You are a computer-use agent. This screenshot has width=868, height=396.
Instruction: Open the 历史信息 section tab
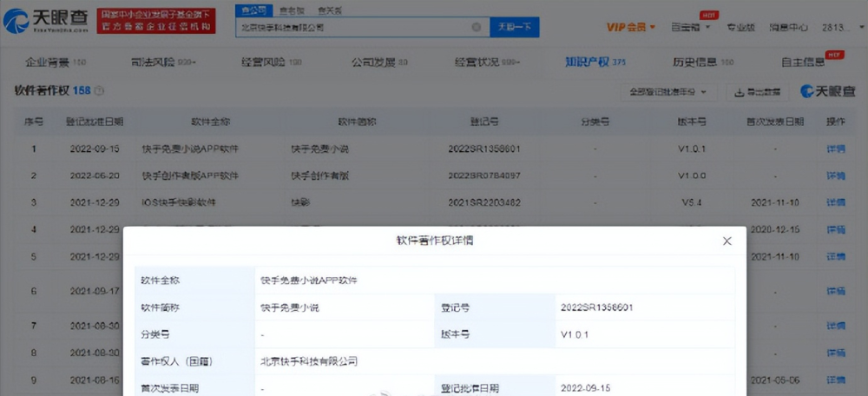703,63
